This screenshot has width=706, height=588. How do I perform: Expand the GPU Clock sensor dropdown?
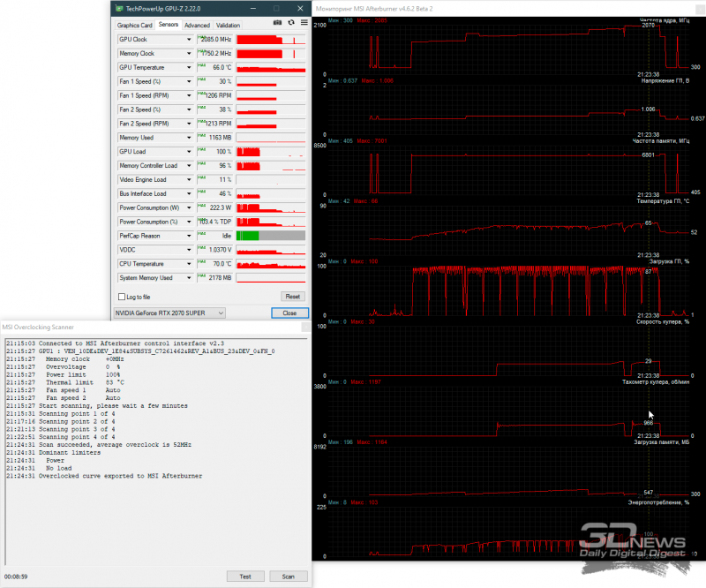pyautogui.click(x=189, y=40)
